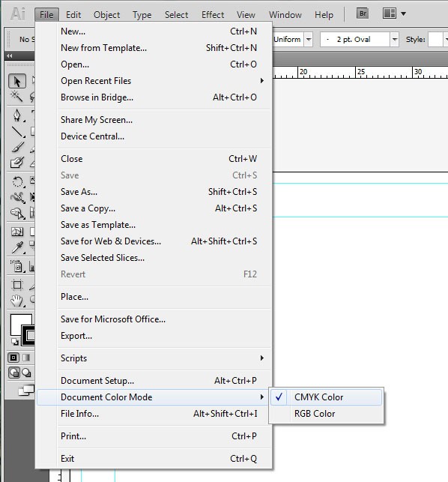Open Adobe Bridge with Br icon

tap(363, 13)
